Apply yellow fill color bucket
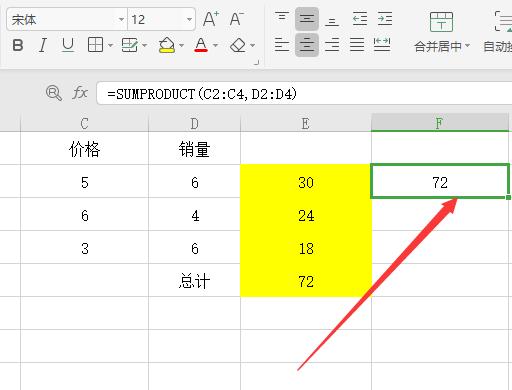This screenshot has height=390, width=512. click(x=167, y=45)
